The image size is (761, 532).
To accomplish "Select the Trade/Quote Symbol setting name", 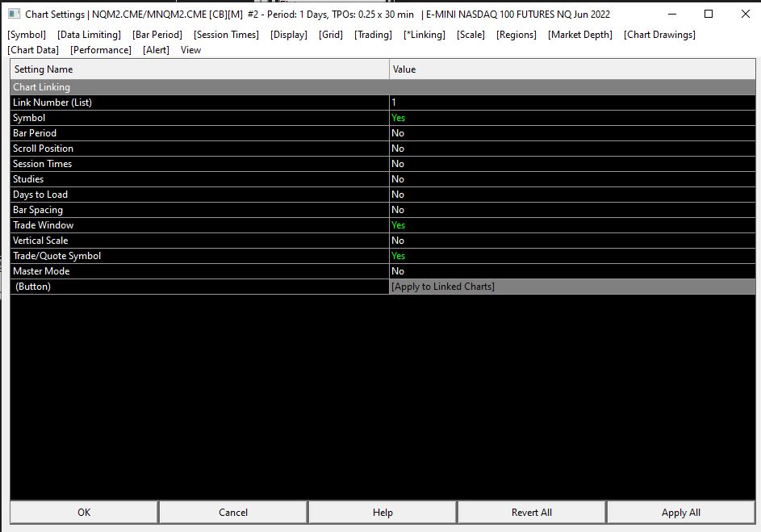I will click(x=199, y=256).
